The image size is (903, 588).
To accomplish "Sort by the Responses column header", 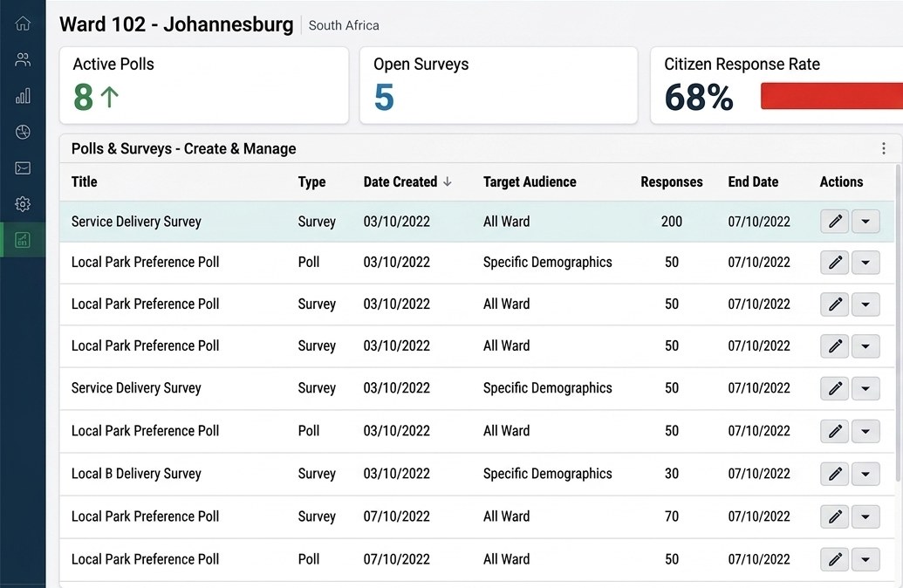I will pyautogui.click(x=672, y=182).
